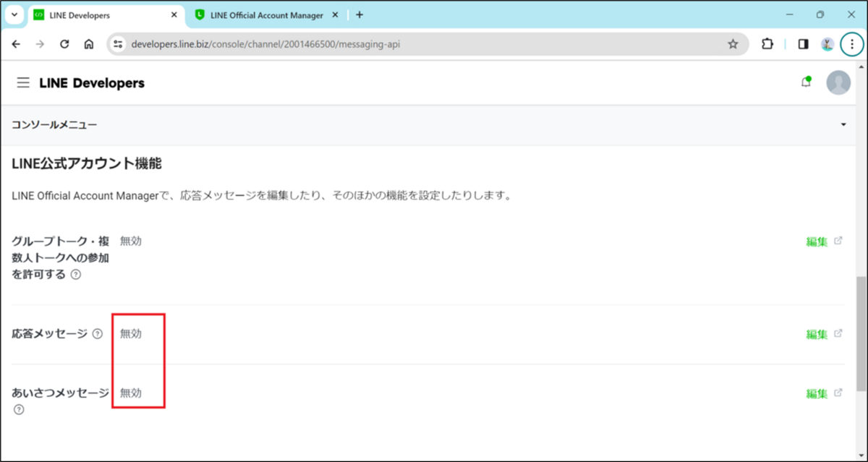Click the browser forward arrow
The height and width of the screenshot is (462, 868).
pyautogui.click(x=40, y=44)
